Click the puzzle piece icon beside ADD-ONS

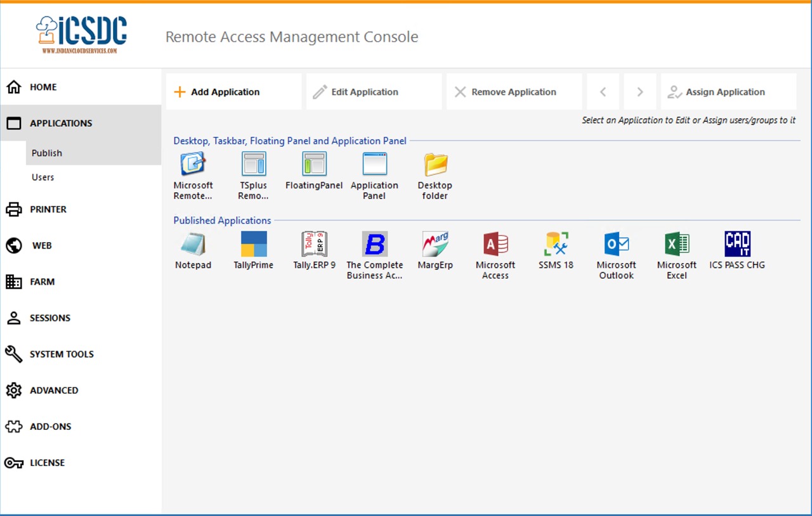point(14,427)
